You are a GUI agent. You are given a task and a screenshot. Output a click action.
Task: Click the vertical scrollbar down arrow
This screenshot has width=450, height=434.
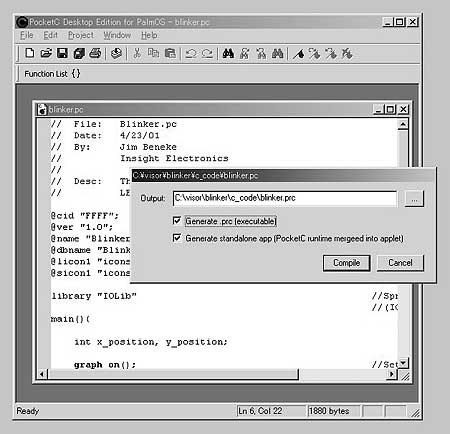coord(403,363)
